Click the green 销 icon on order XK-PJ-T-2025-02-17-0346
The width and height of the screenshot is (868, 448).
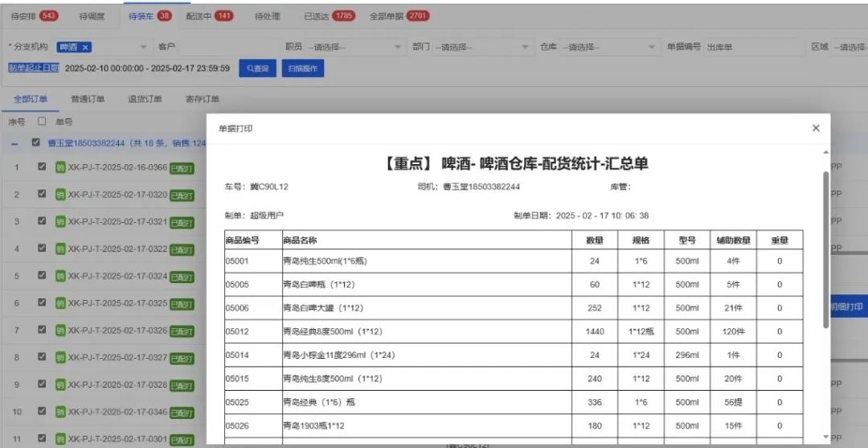60,412
